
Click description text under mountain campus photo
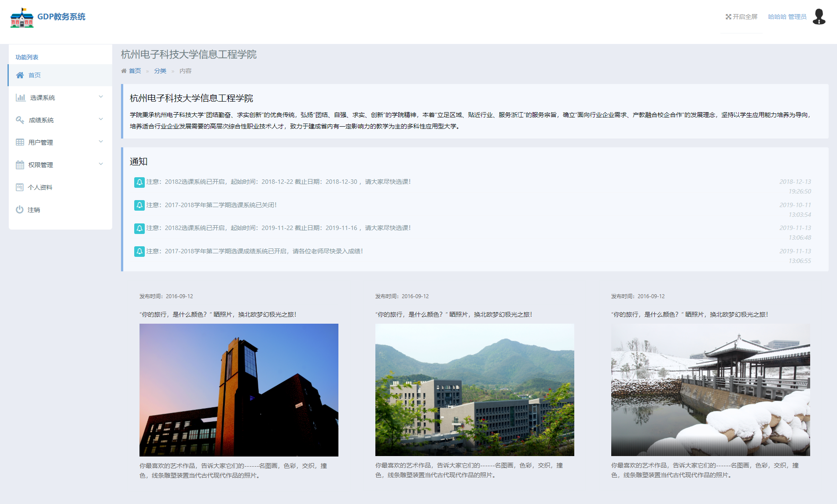pos(469,470)
